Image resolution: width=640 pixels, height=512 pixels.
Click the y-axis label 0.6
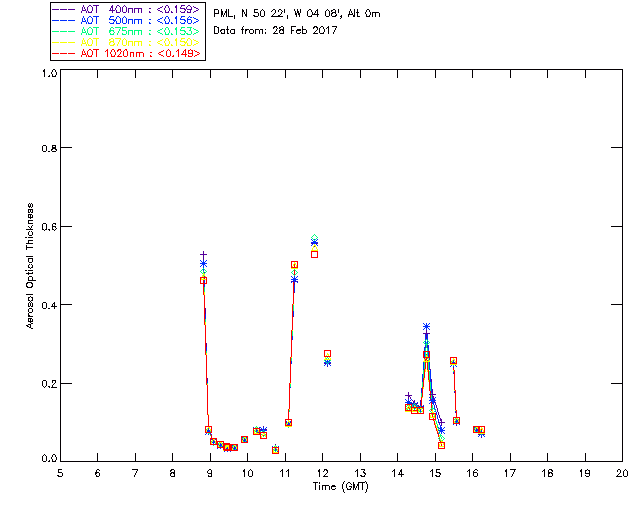point(49,227)
